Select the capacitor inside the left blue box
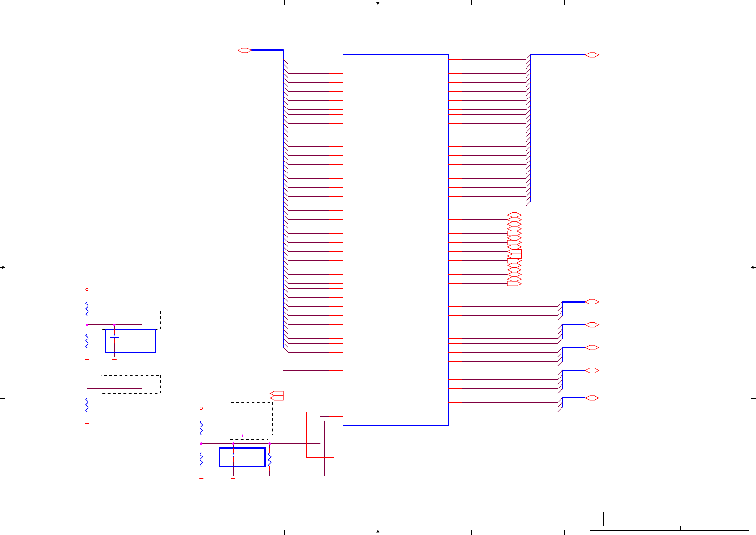This screenshot has height=535, width=756. 115,336
